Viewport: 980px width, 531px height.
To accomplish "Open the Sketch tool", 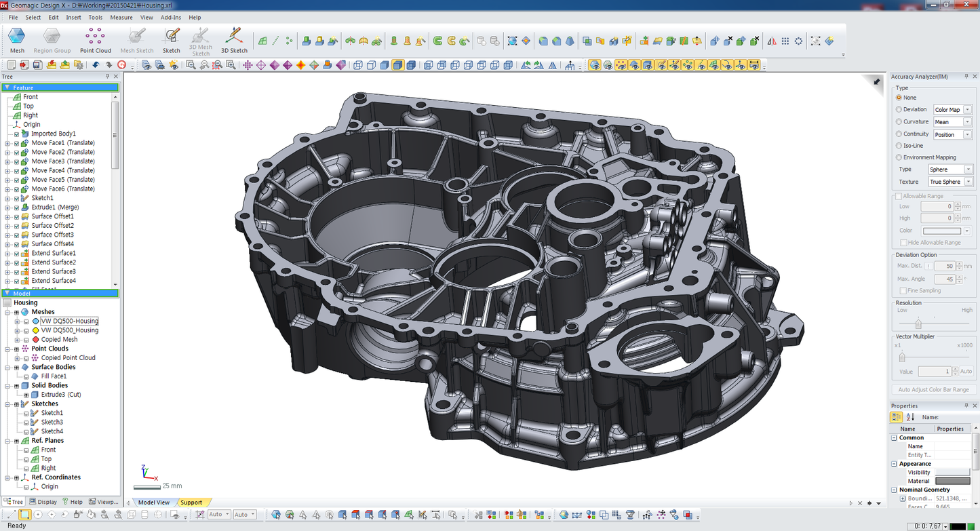I will [x=172, y=40].
